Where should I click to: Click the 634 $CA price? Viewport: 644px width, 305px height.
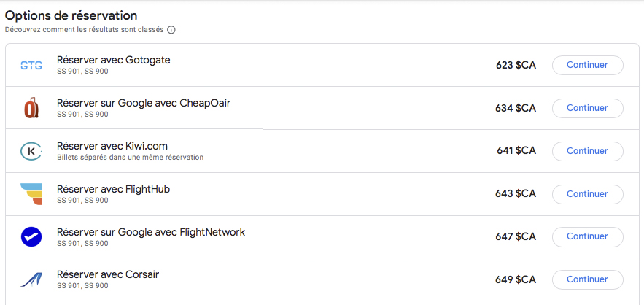tap(515, 108)
